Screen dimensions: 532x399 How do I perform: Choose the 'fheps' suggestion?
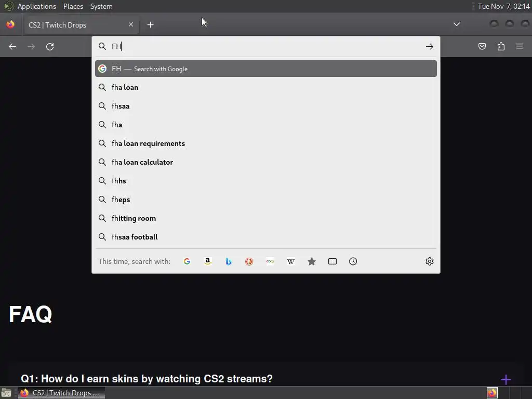(265, 199)
